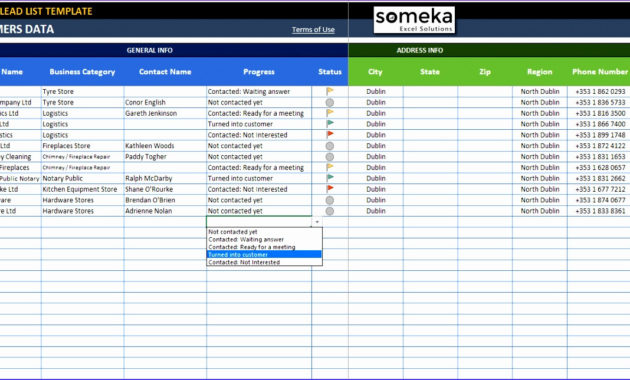Click grey circle status in Kathleen Woods row
The width and height of the screenshot is (630, 380).
(x=330, y=146)
